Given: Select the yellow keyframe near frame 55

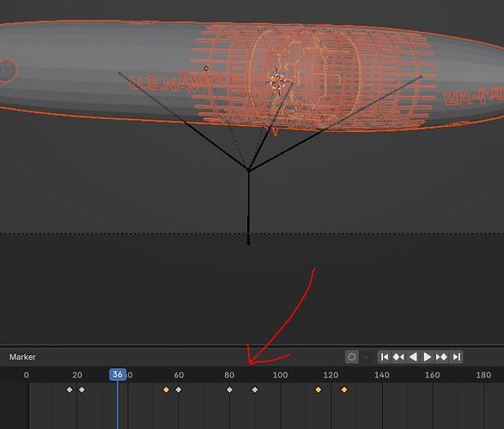Looking at the screenshot, I should tap(166, 390).
